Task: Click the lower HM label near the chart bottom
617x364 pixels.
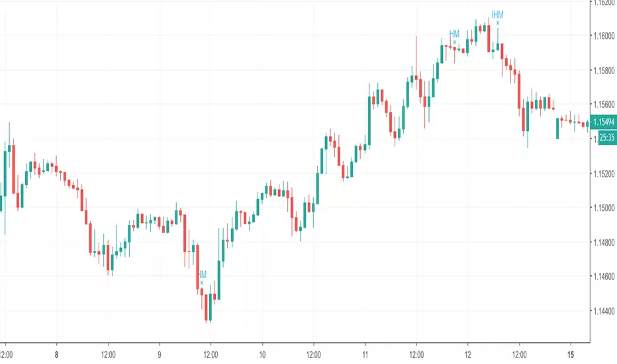Action: (202, 274)
